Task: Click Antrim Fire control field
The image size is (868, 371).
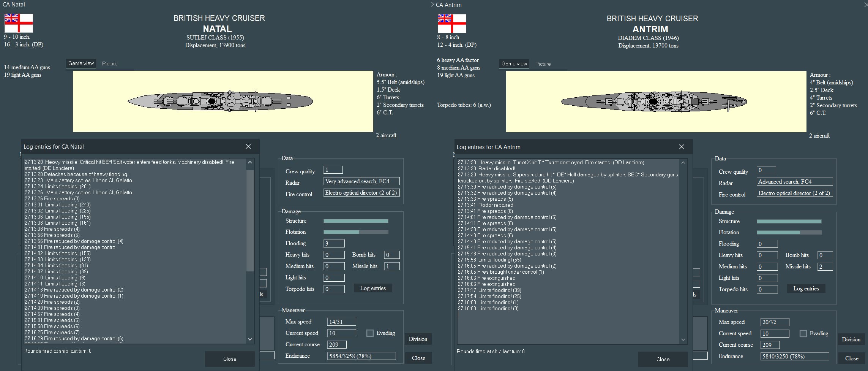Action: pyautogui.click(x=795, y=193)
